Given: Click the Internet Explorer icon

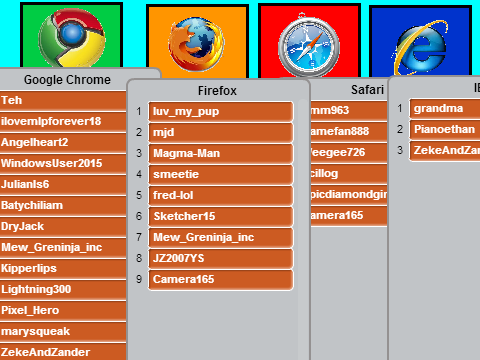Looking at the screenshot, I should pyautogui.click(x=421, y=47).
